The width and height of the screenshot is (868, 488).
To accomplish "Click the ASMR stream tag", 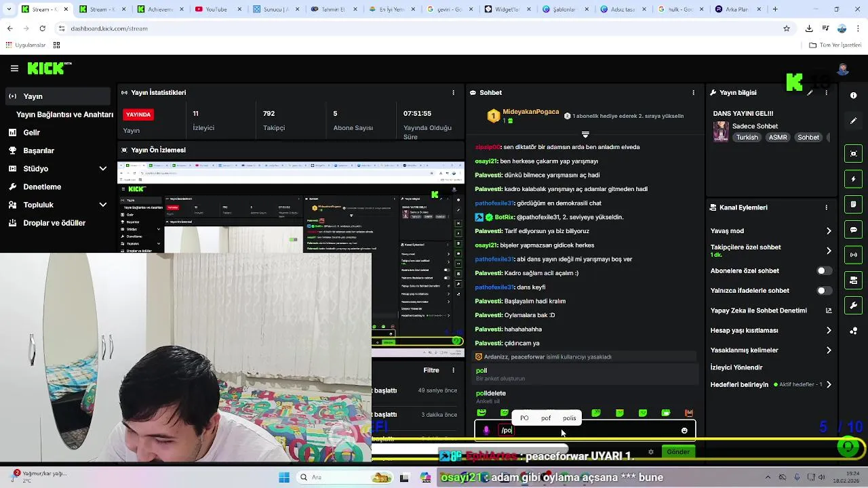I will [778, 138].
